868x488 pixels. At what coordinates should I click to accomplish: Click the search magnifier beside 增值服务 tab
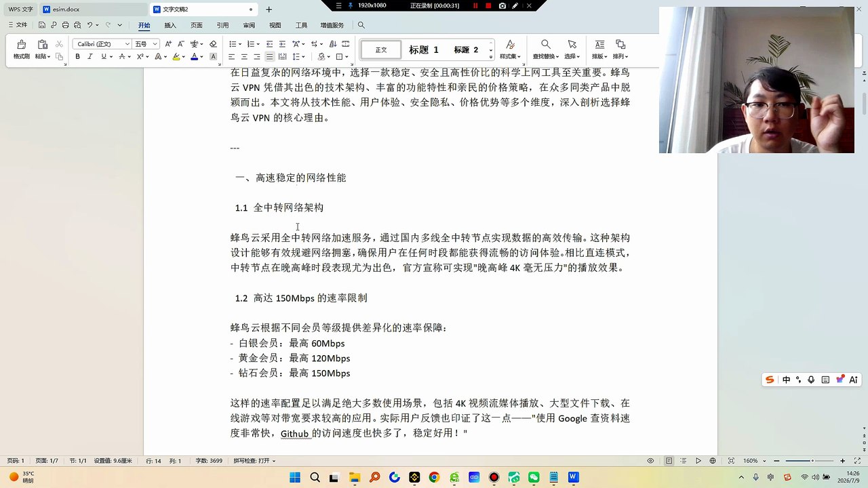tap(361, 25)
